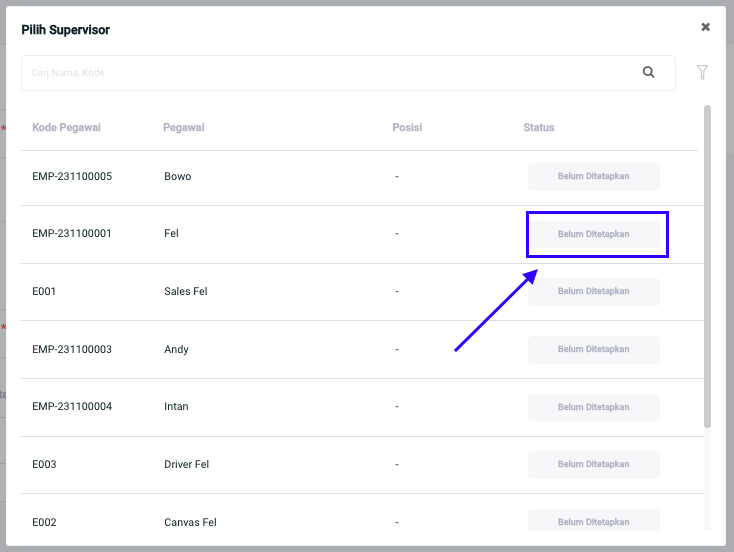Close the Pilih Supervisor dialog
Image resolution: width=734 pixels, height=552 pixels.
[705, 27]
